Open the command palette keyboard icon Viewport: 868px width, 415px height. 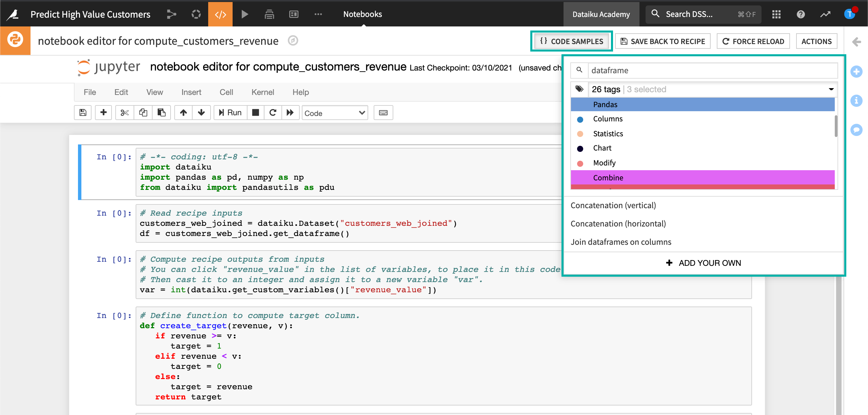383,113
